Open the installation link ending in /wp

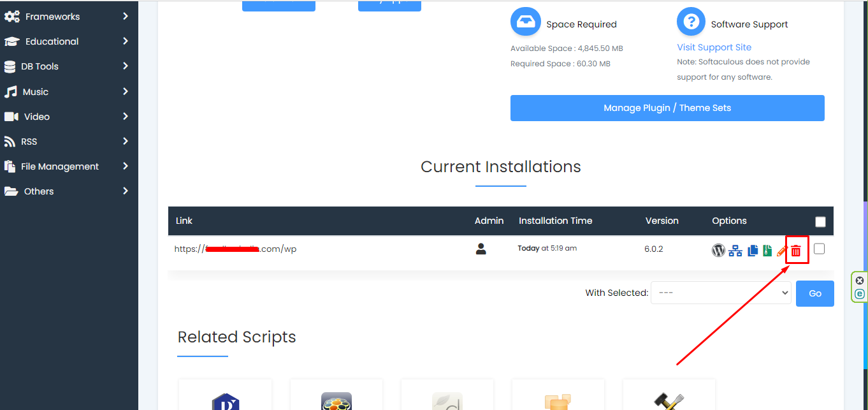[x=235, y=249]
